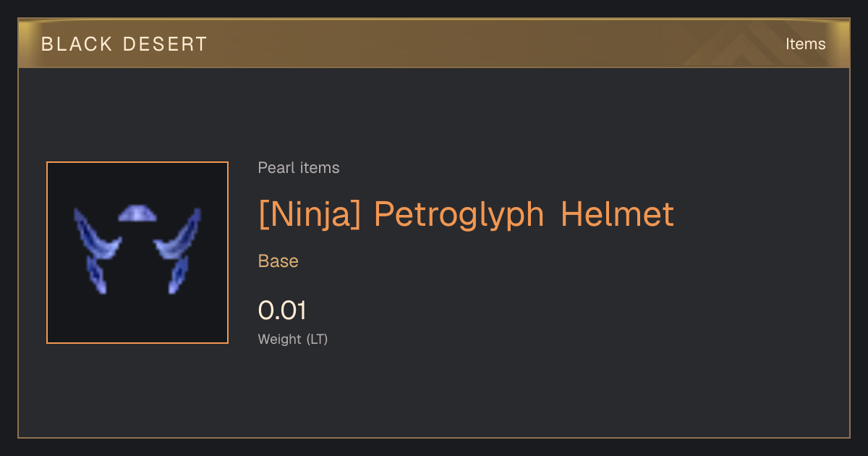868x456 pixels.
Task: Click the [Ninja] Petroglyph Helmet title
Action: [466, 215]
